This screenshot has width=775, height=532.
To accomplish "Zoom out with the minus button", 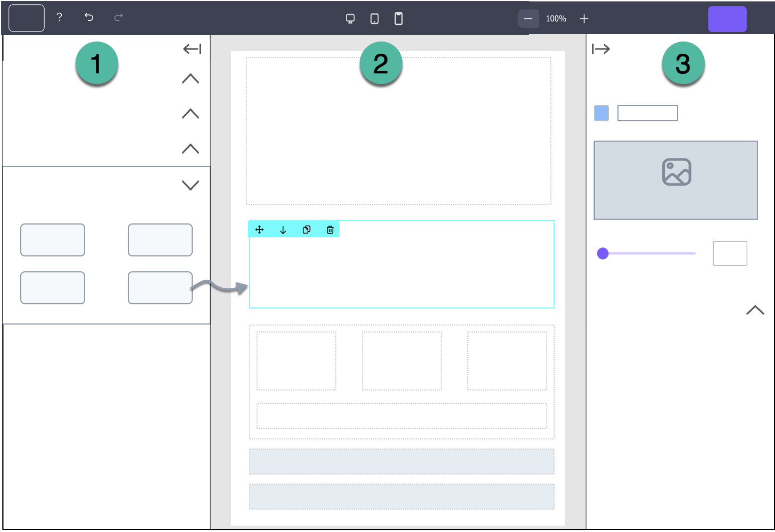I will 528,19.
